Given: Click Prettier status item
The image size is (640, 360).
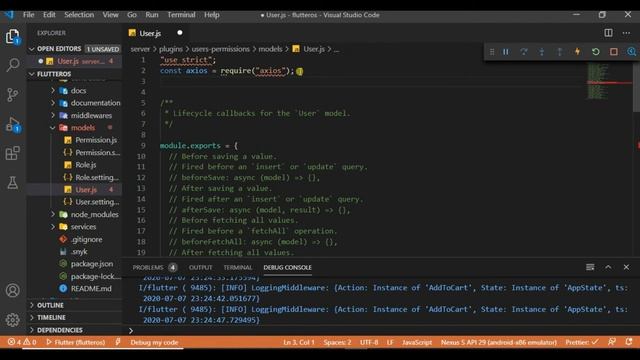Looking at the screenshot, I should pyautogui.click(x=582, y=342).
